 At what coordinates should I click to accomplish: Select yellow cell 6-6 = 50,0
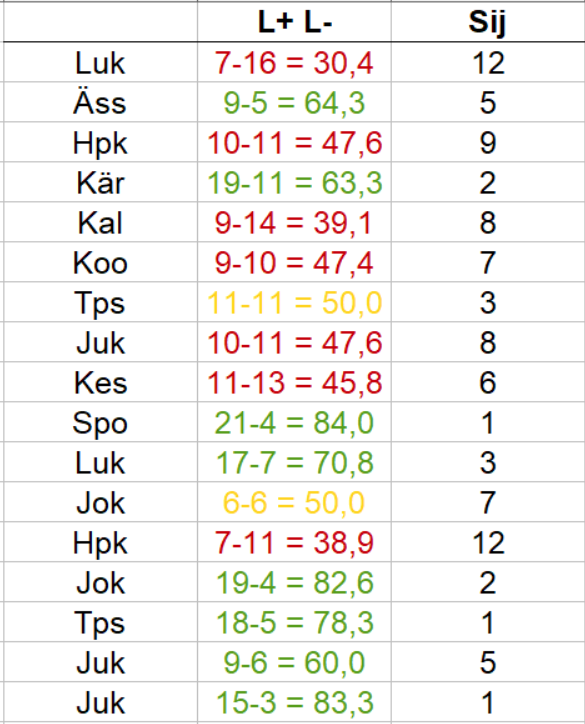tap(294, 502)
